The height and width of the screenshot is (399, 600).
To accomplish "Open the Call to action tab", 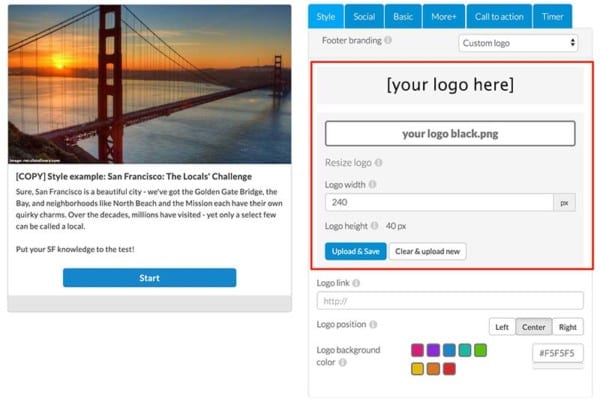I will (x=499, y=16).
